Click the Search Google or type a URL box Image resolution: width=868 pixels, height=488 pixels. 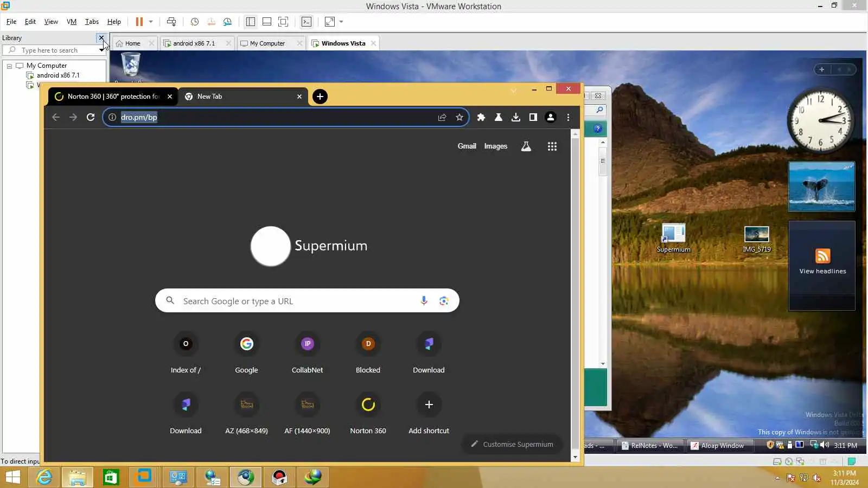[x=307, y=301]
